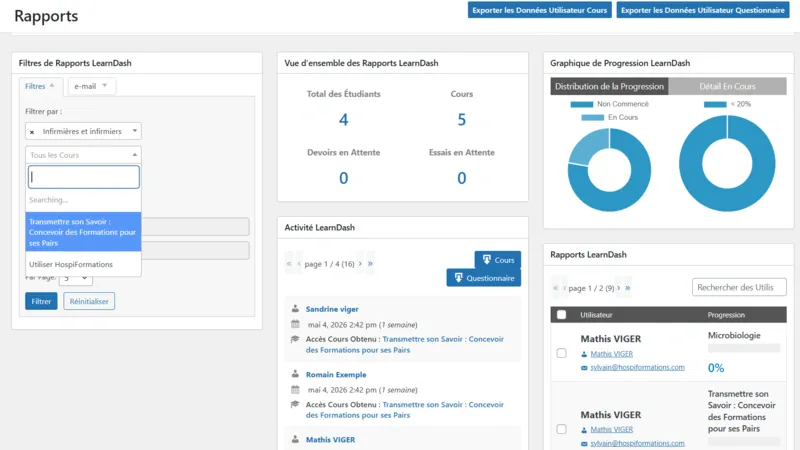Remove Infirmières et infirmiers group filter (x)
This screenshot has height=450, width=800.
(32, 132)
